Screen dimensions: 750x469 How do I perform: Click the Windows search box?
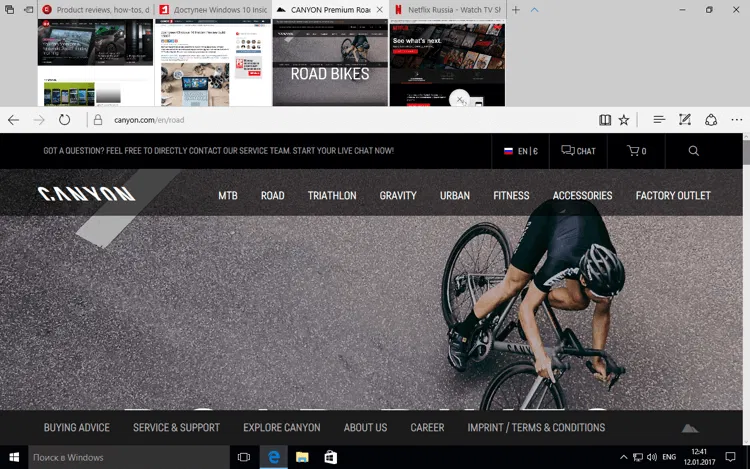129,458
